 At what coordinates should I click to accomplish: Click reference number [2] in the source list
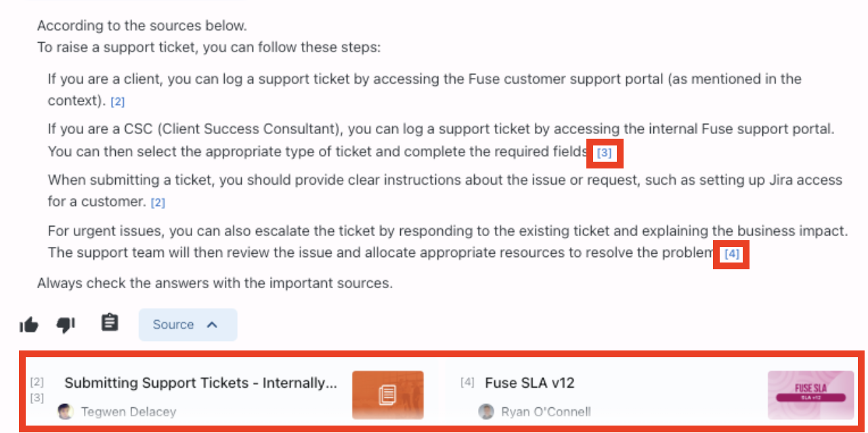coord(37,383)
